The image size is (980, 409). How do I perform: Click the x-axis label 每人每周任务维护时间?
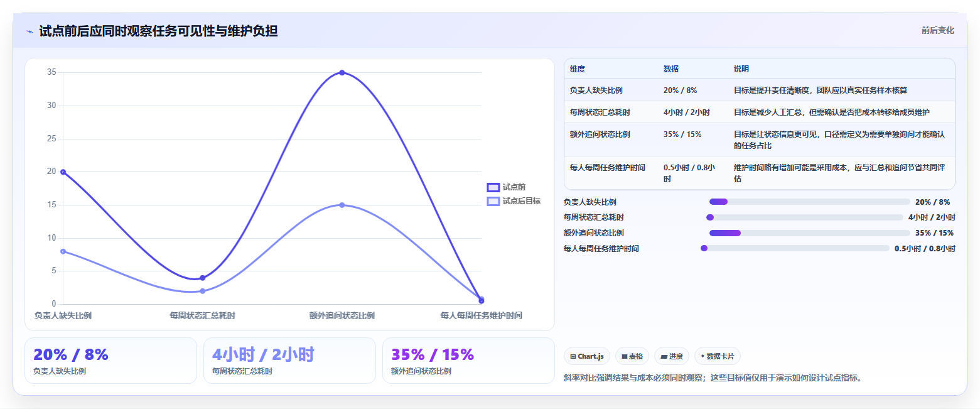coord(482,315)
